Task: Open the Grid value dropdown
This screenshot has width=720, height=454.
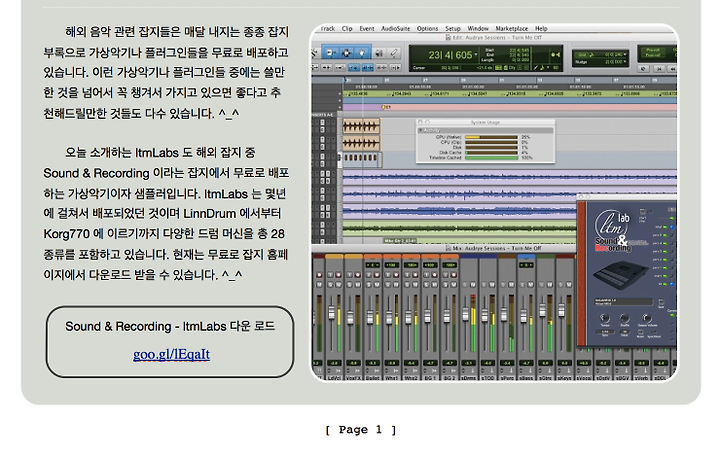Action: coord(625,54)
